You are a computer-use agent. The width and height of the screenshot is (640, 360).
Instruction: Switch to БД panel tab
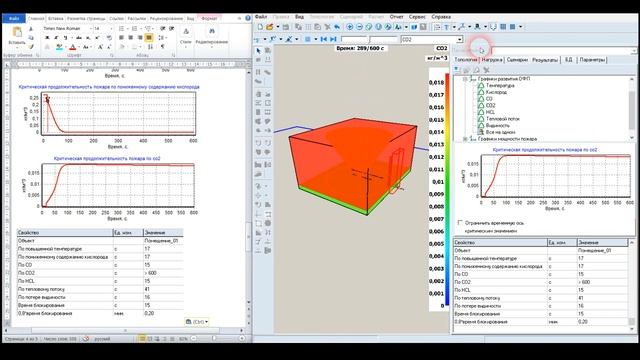(569, 60)
